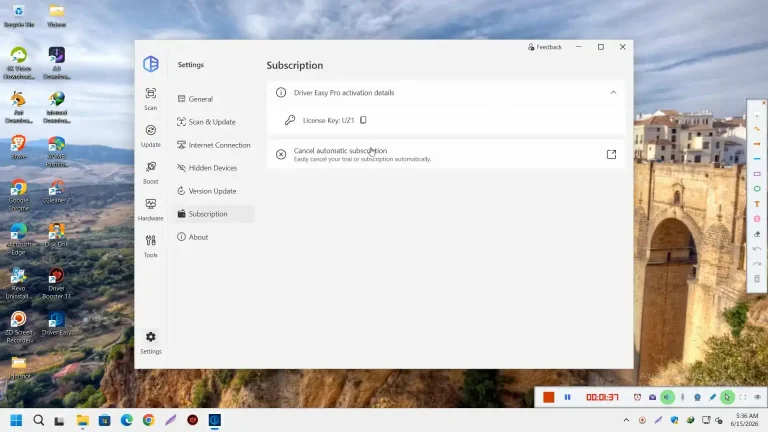Toggle recorder microphone

point(682,397)
